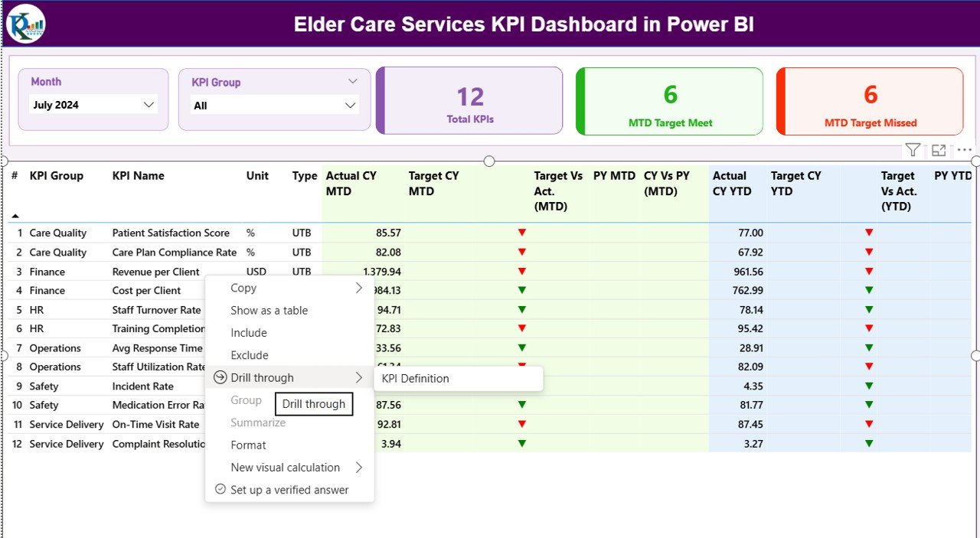980x538 pixels.
Task: Click the Drill through arrow circle icon
Action: [x=220, y=377]
